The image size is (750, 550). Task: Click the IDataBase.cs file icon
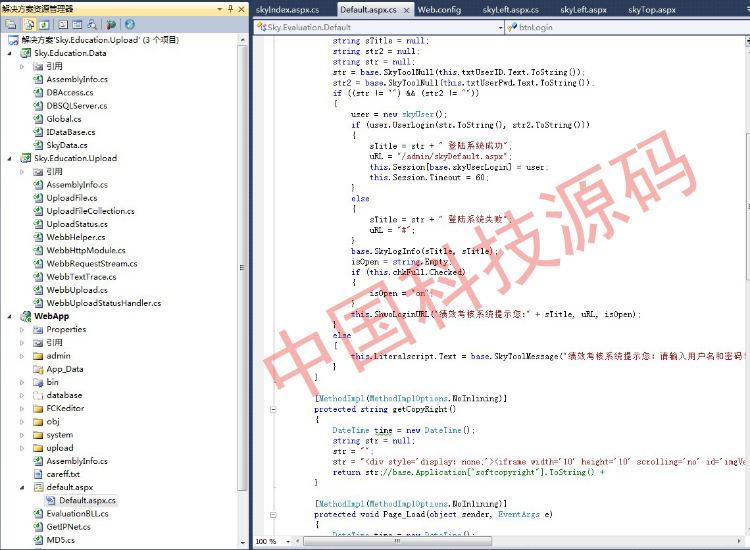click(x=38, y=132)
